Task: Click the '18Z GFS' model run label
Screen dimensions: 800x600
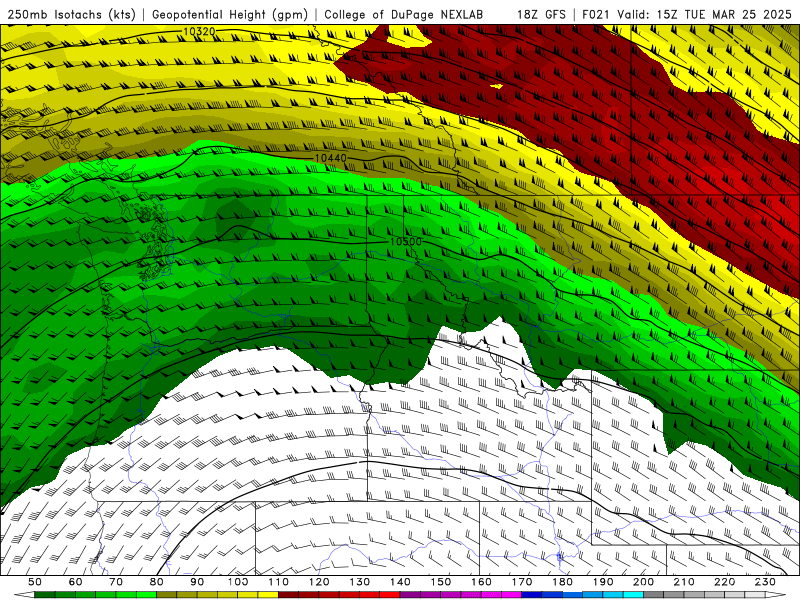Action: (x=541, y=15)
